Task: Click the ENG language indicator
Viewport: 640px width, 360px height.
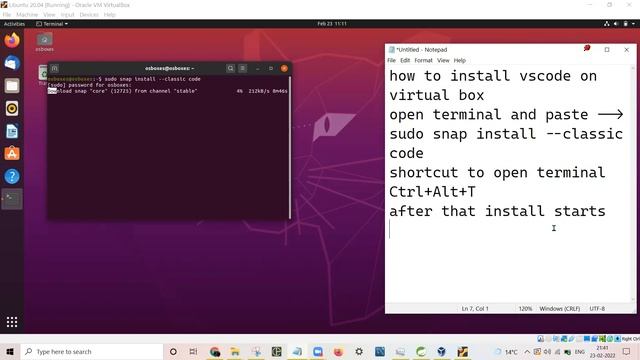Action: [580, 352]
